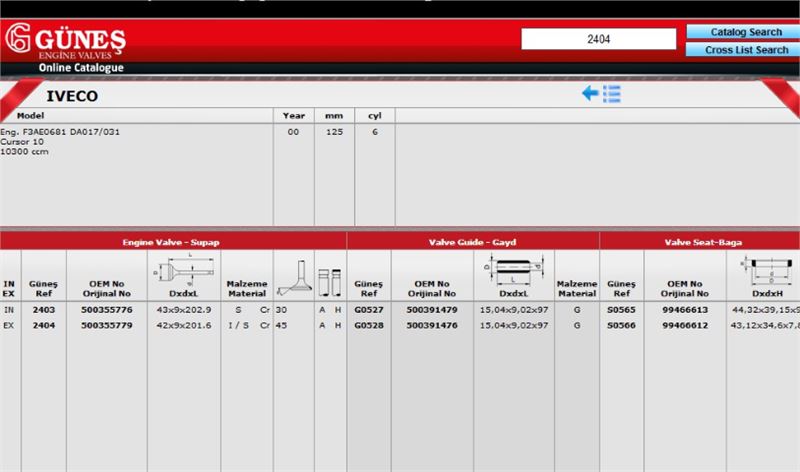This screenshot has height=472, width=800.
Task: Click the Model column header
Action: tap(30, 116)
